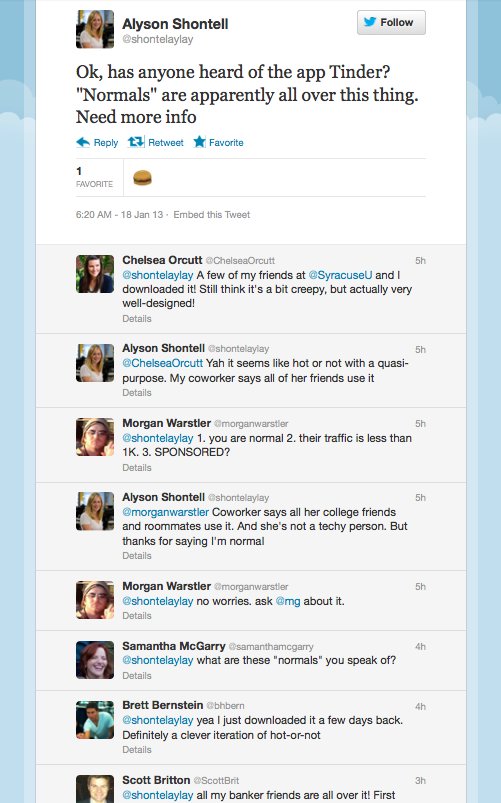
Task: Open the 6:20 AM - 18 Jan 13 timestamp
Action: (x=119, y=215)
